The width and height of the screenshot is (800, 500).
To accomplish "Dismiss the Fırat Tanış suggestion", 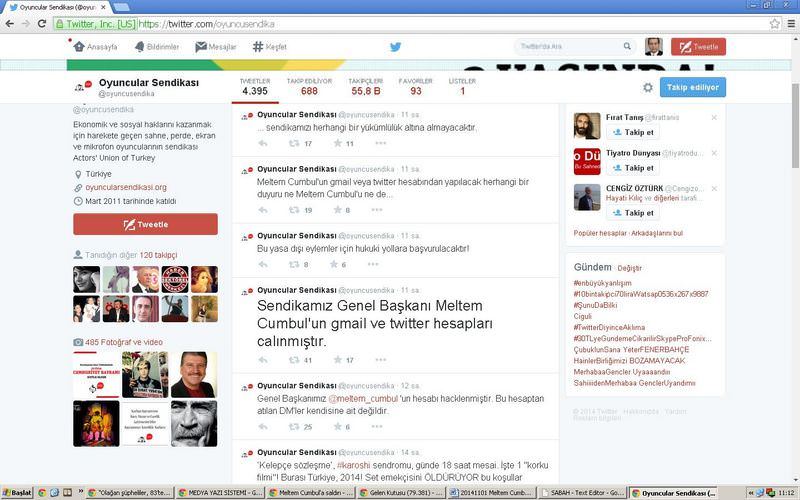I will pos(714,117).
